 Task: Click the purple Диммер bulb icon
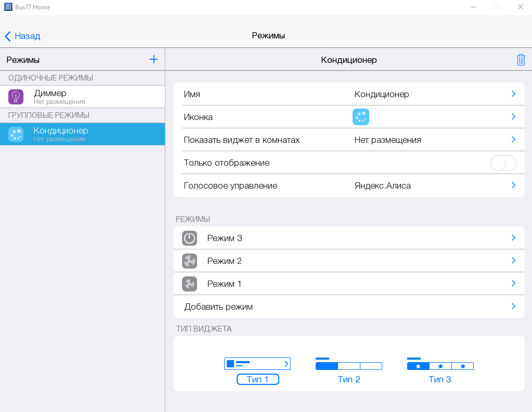click(16, 97)
